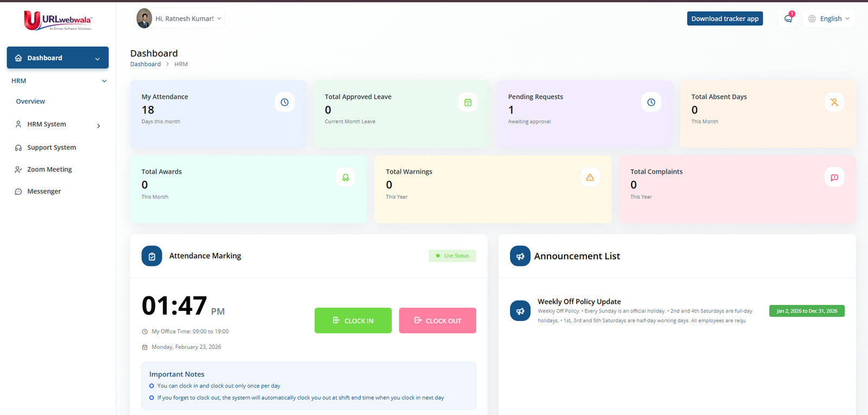This screenshot has height=415, width=868.
Task: Click the clipboard icon beside Attendance Marking
Action: (x=152, y=256)
